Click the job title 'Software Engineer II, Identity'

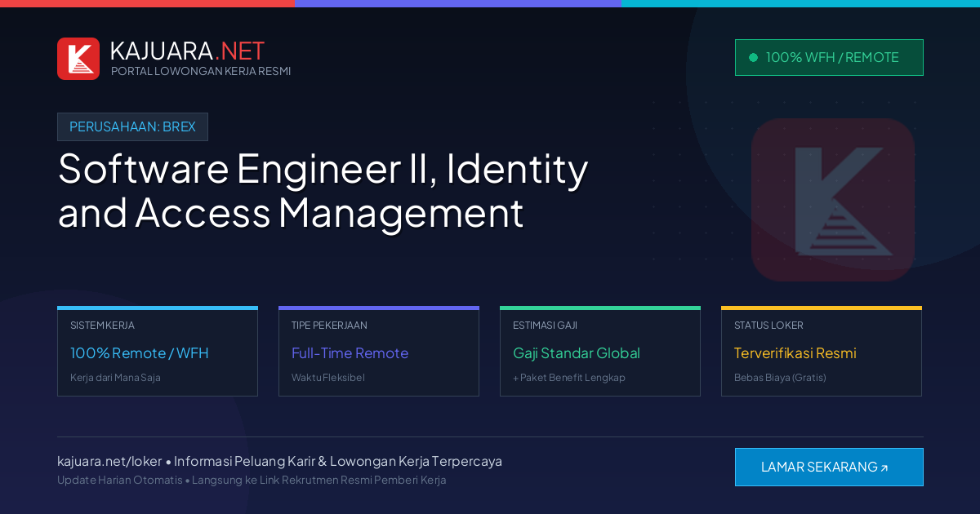coord(323,169)
